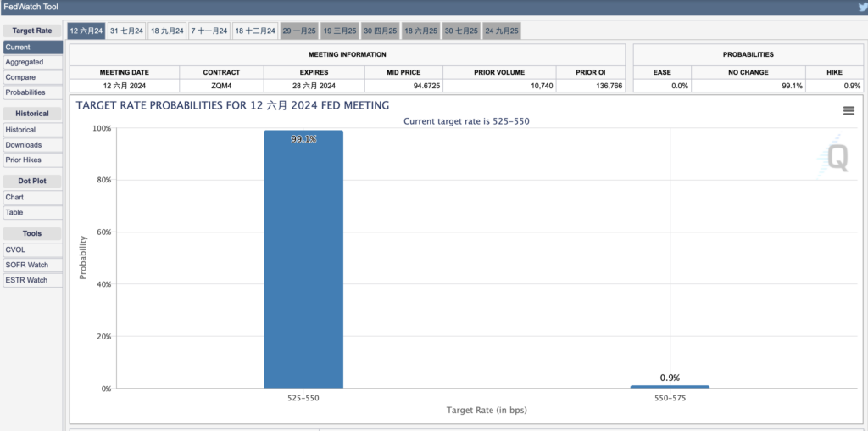Click the FedWatch Tool title
The height and width of the screenshot is (431, 868).
tap(31, 7)
